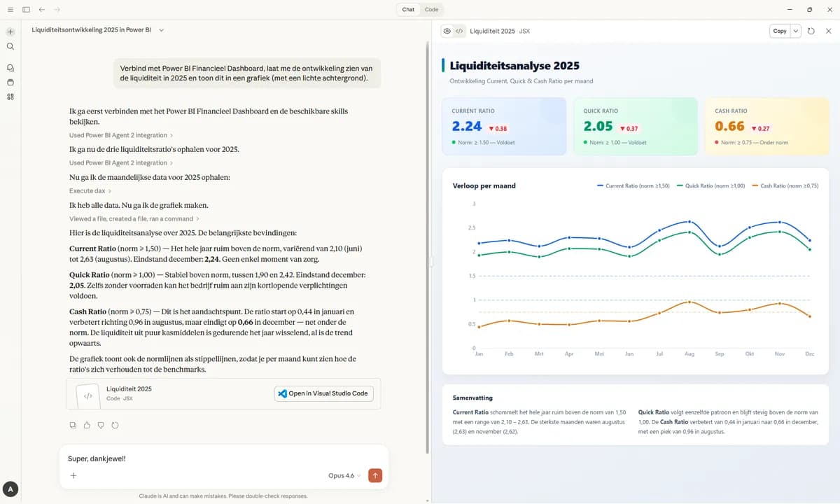Open in Visual Studio Code

pos(323,393)
